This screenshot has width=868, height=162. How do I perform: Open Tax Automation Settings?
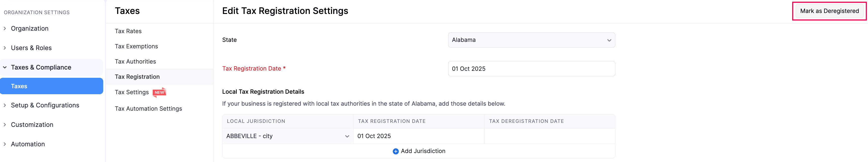tap(148, 108)
